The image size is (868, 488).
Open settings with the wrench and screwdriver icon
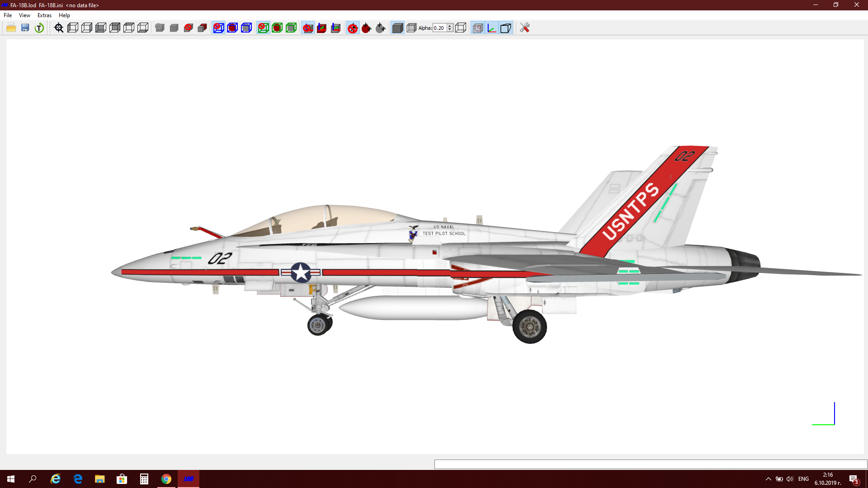524,28
